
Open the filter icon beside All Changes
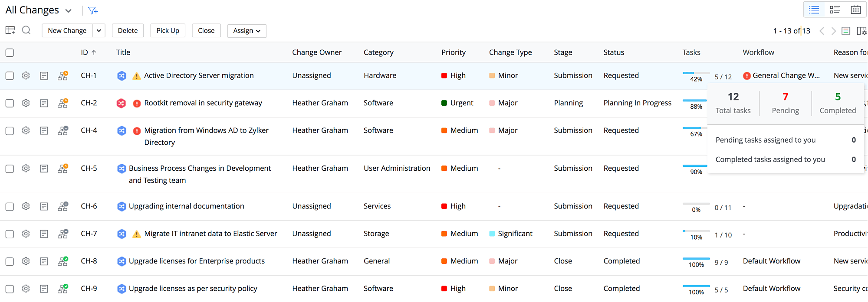pyautogui.click(x=92, y=10)
